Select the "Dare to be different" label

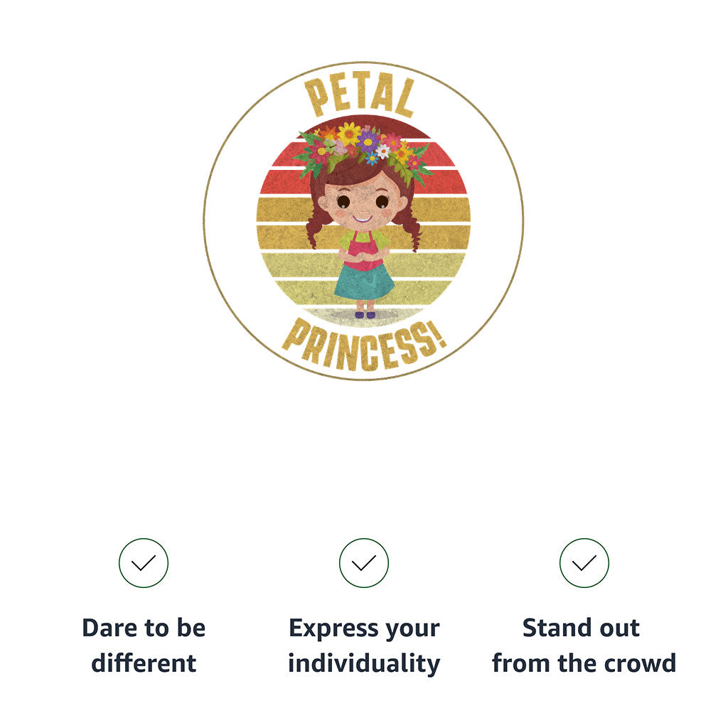point(144,646)
